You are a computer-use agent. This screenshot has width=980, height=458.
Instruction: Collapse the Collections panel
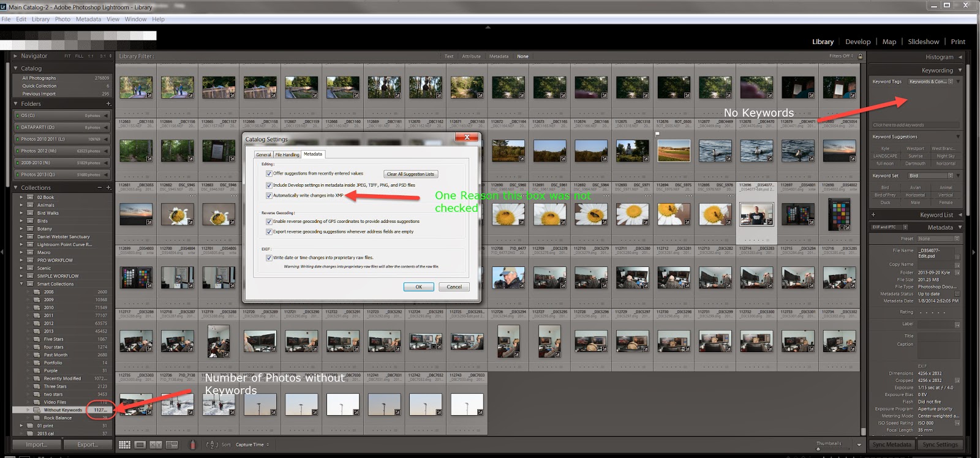click(16, 187)
